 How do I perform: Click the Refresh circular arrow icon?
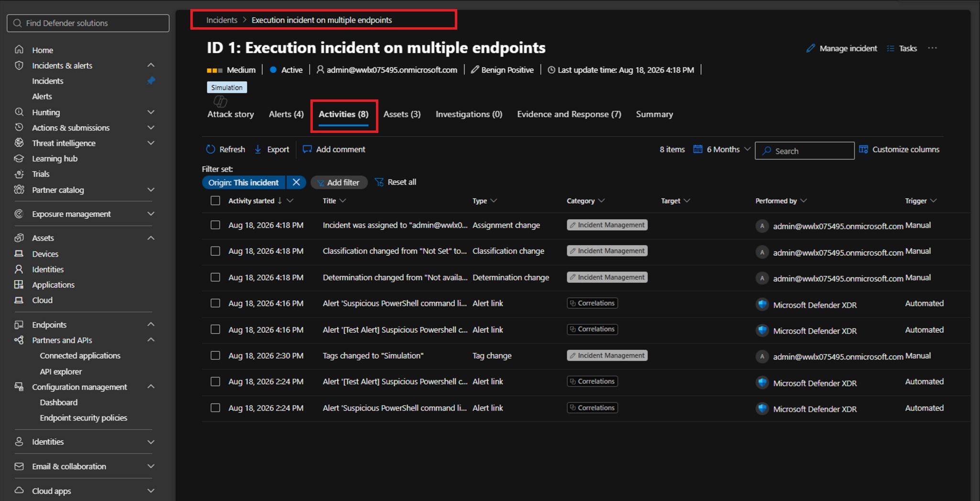point(210,149)
